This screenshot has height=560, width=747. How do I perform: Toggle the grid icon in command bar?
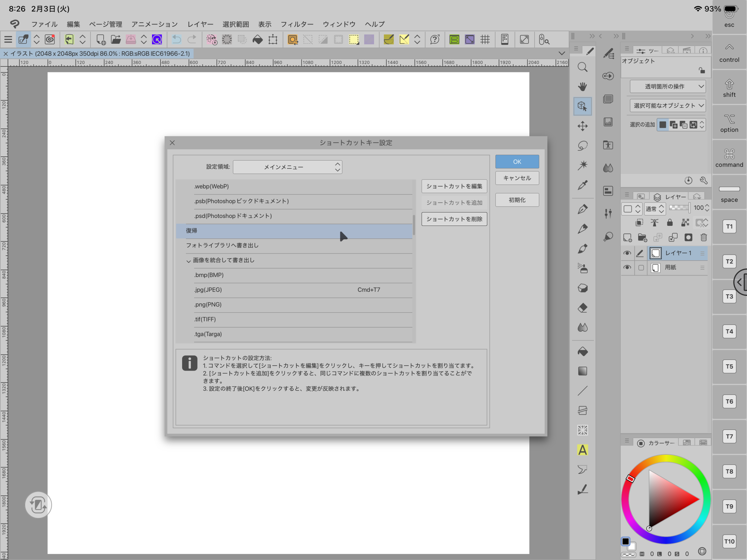[485, 39]
